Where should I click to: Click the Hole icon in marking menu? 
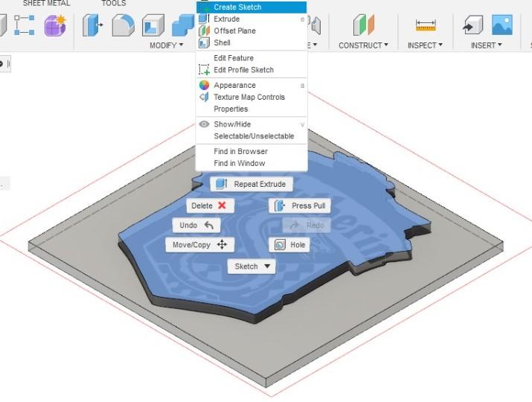pos(280,245)
